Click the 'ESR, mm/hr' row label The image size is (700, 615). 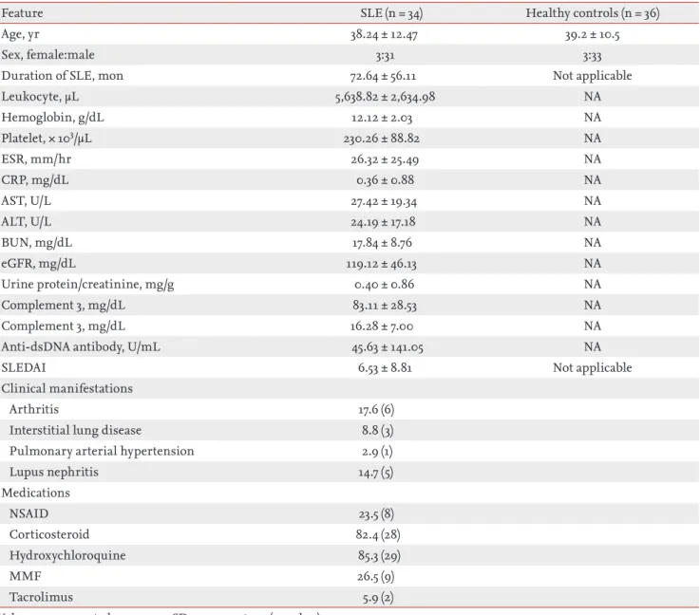[x=36, y=159]
